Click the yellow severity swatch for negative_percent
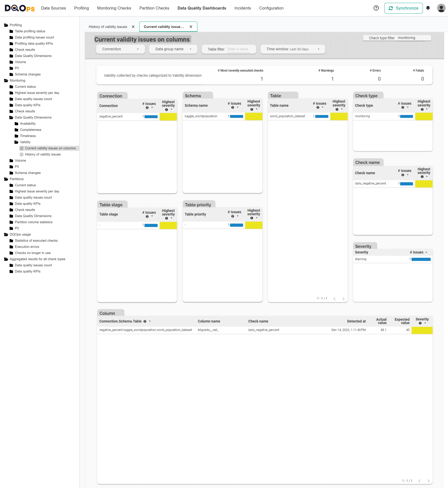448x488 pixels. pos(168,116)
